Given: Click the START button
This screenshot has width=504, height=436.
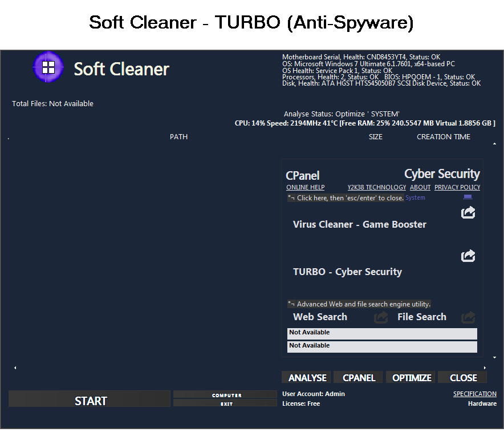Looking at the screenshot, I should (x=90, y=399).
